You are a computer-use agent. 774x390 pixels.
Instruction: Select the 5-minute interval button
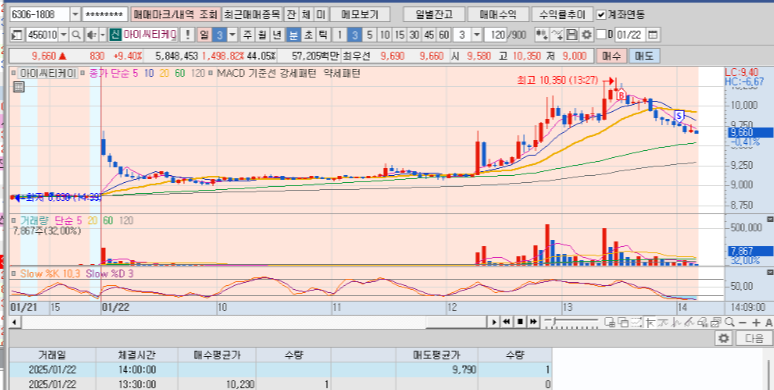point(370,35)
